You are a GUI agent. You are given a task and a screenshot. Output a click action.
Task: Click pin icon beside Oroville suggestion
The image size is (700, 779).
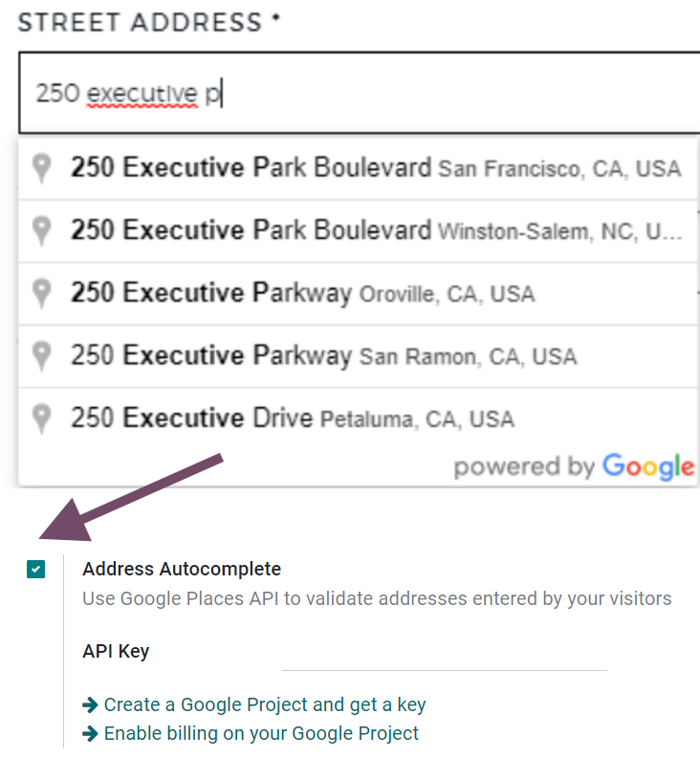41,293
